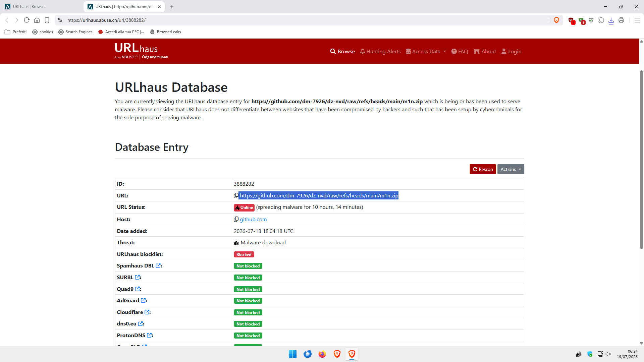644x362 pixels.
Task: Open the Search Engines bookmark
Action: (75, 32)
